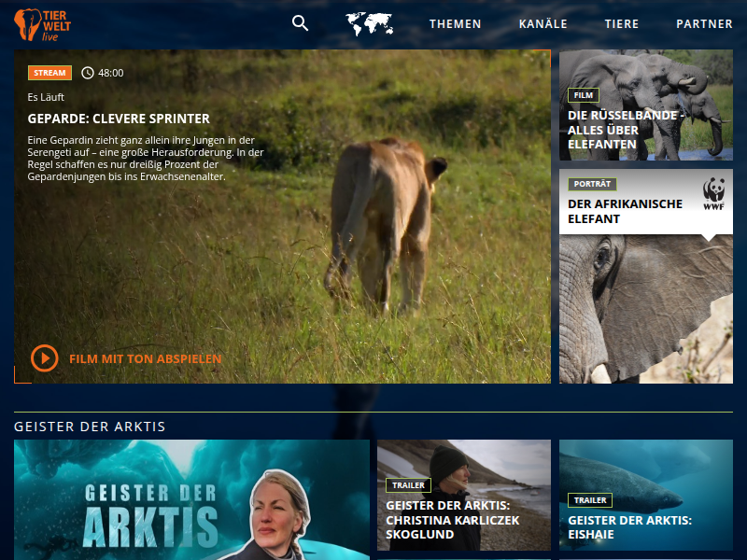747x560 pixels.
Task: Open 'Geparde: Clevere Sprinter' title
Action: [x=119, y=119]
